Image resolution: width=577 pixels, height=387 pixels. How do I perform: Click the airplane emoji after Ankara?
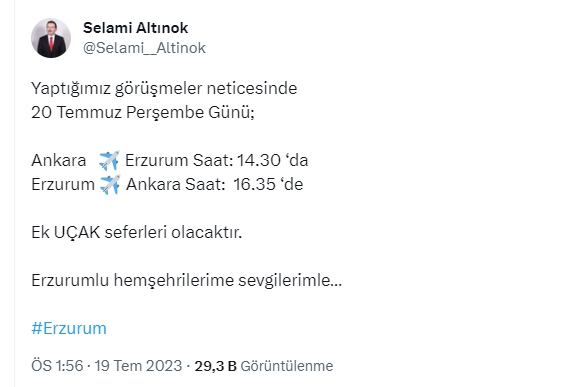(x=109, y=160)
